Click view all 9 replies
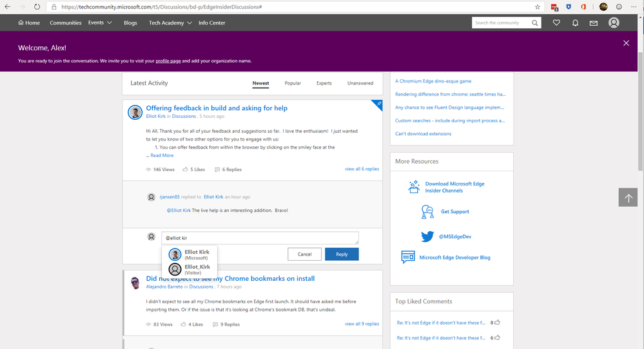Image resolution: width=644 pixels, height=349 pixels. click(x=362, y=324)
